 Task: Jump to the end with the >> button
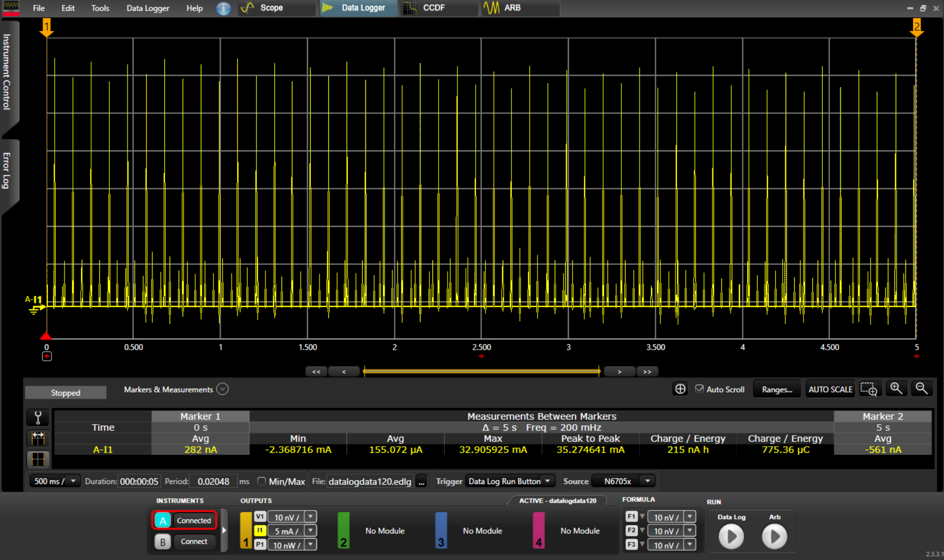coord(647,372)
